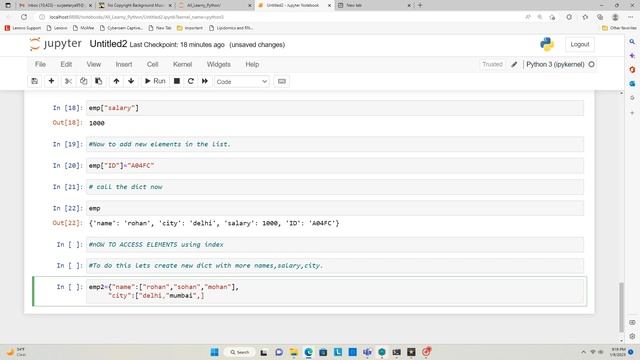Image resolution: width=640 pixels, height=360 pixels.
Task: Open the Kernel menu
Action: pos(182,64)
